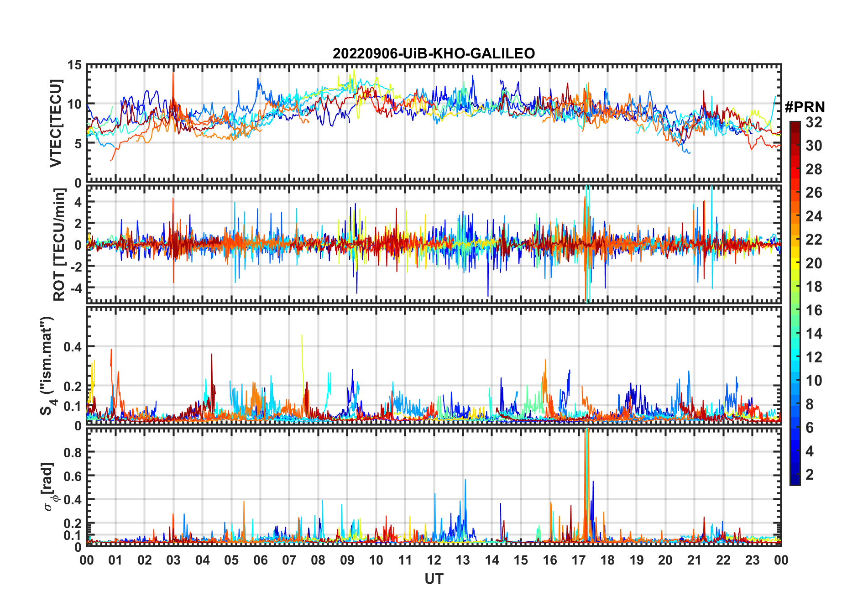The width and height of the screenshot is (868, 607).
Task: Click VTEC axis tick label 15
Action: (75, 65)
